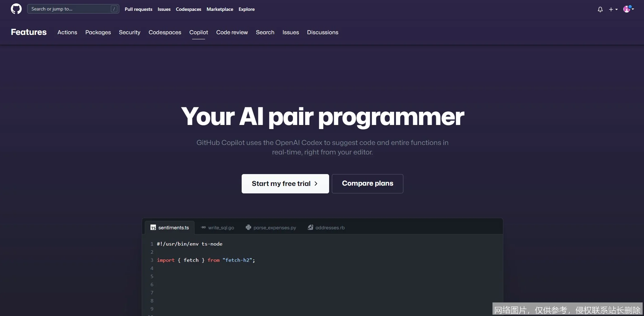Click the GitHub logo icon
Viewport: 644px width, 316px height.
click(16, 9)
